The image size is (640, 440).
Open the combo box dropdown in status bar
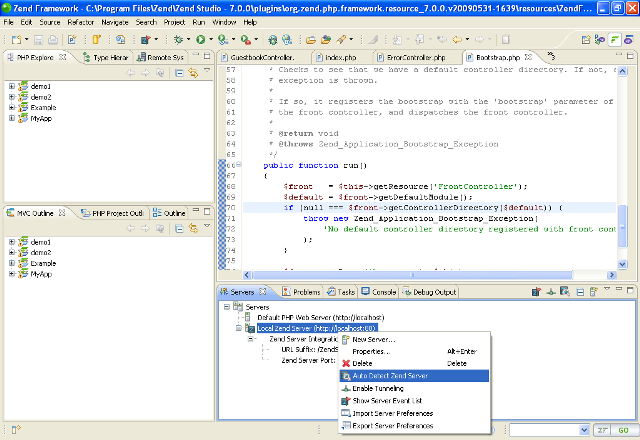click(584, 430)
